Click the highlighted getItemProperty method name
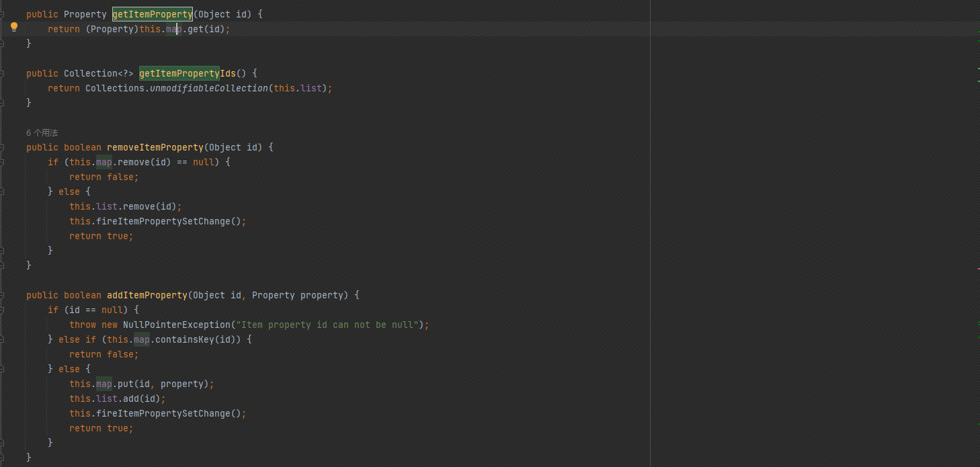980x467 pixels. pyautogui.click(x=153, y=14)
